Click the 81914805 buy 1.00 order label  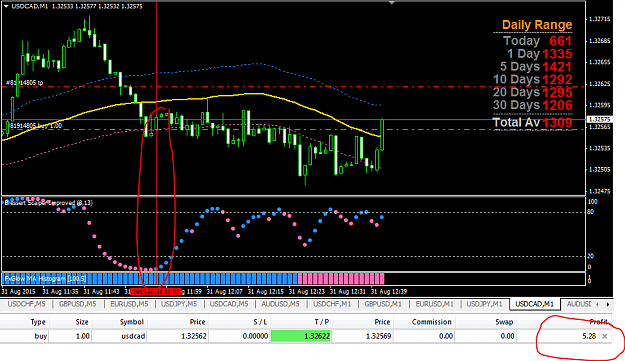click(x=36, y=126)
